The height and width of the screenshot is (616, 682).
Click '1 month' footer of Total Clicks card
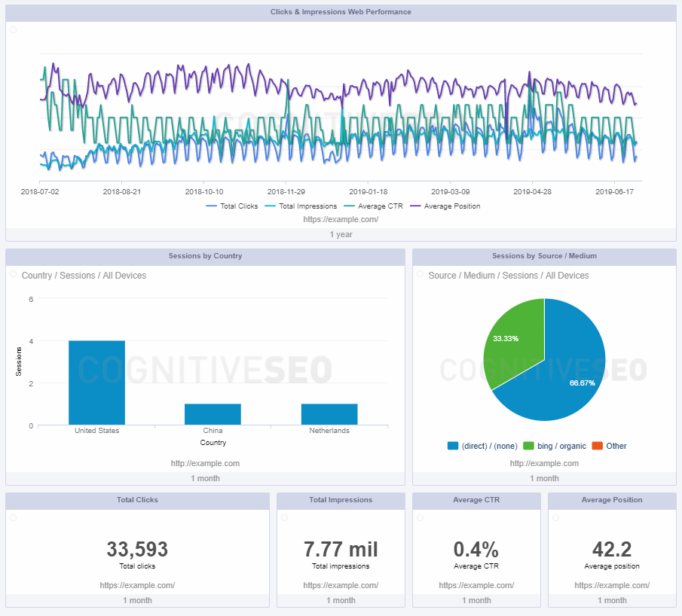(137, 600)
